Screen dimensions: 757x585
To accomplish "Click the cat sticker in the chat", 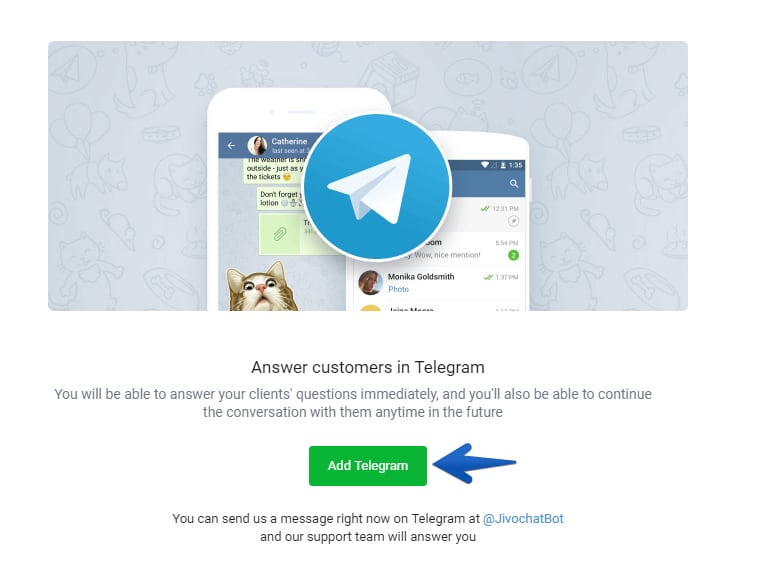I will point(263,286).
